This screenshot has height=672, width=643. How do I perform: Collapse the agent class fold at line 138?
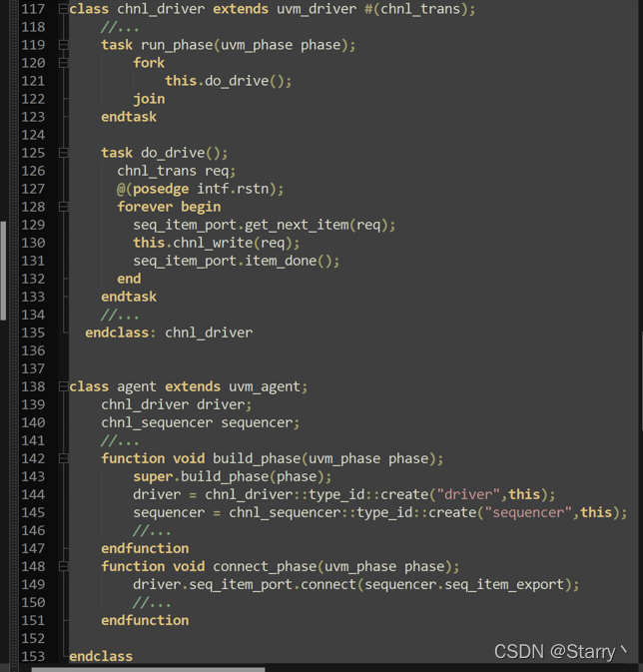pos(64,386)
